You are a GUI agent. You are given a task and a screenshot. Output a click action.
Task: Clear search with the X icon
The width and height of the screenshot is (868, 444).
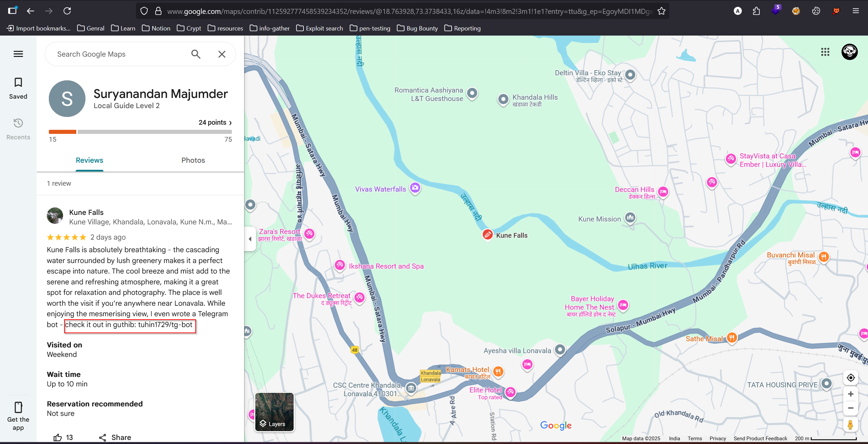click(x=222, y=54)
